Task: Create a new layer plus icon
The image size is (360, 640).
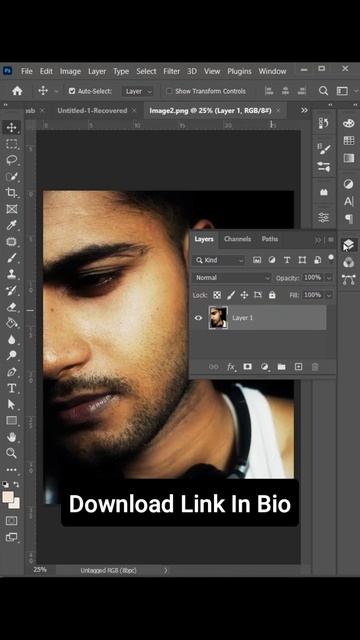Action: (x=298, y=367)
